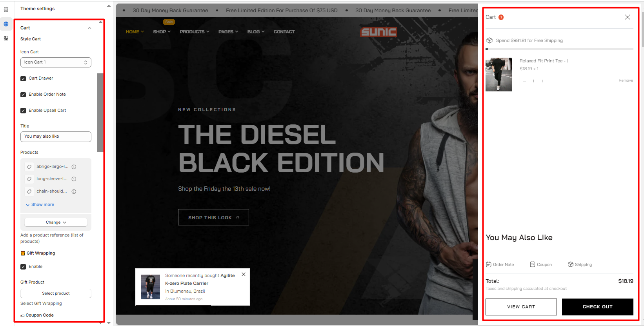Open the BLOG navigation menu
The image size is (644, 326).
[256, 32]
